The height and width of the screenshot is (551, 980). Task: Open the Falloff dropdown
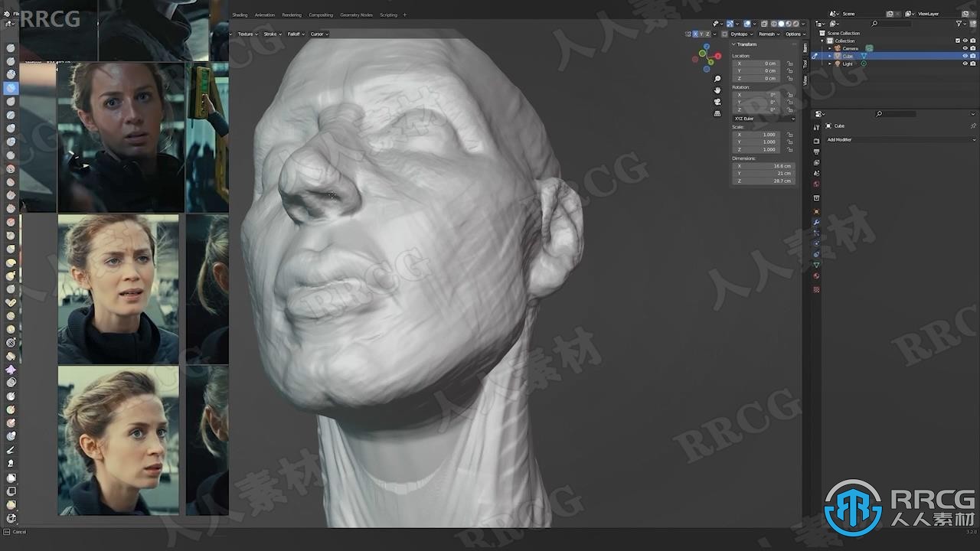click(296, 34)
